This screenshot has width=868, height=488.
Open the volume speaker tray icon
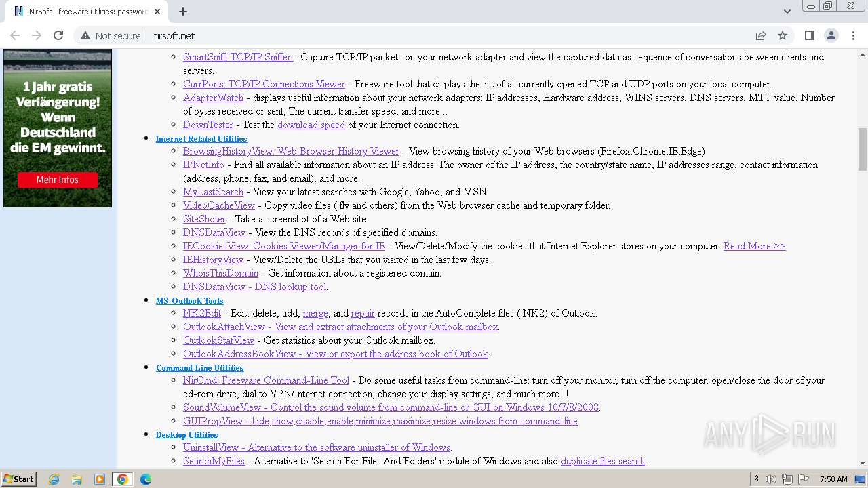tap(771, 479)
